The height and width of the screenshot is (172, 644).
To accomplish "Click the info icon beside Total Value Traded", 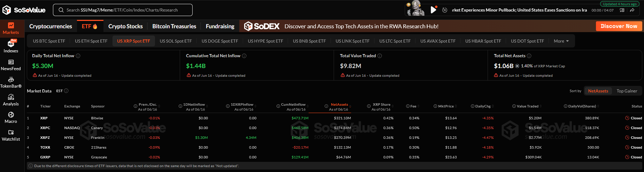I will (x=380, y=56).
